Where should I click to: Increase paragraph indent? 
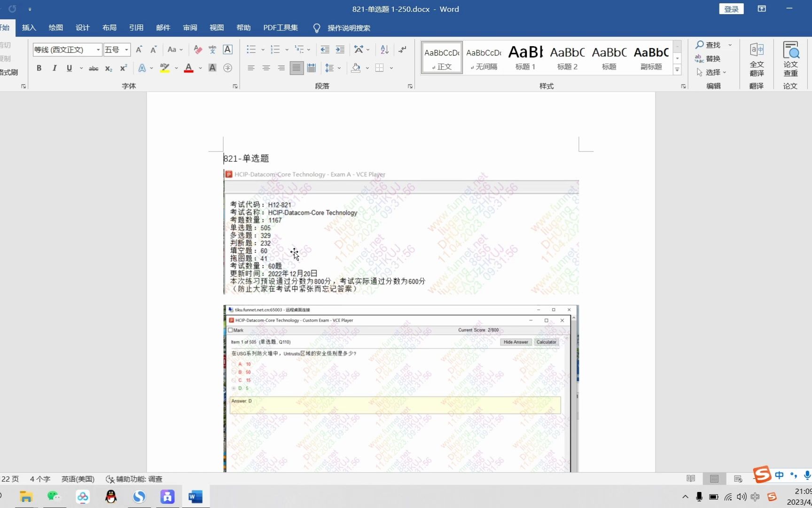tap(340, 49)
